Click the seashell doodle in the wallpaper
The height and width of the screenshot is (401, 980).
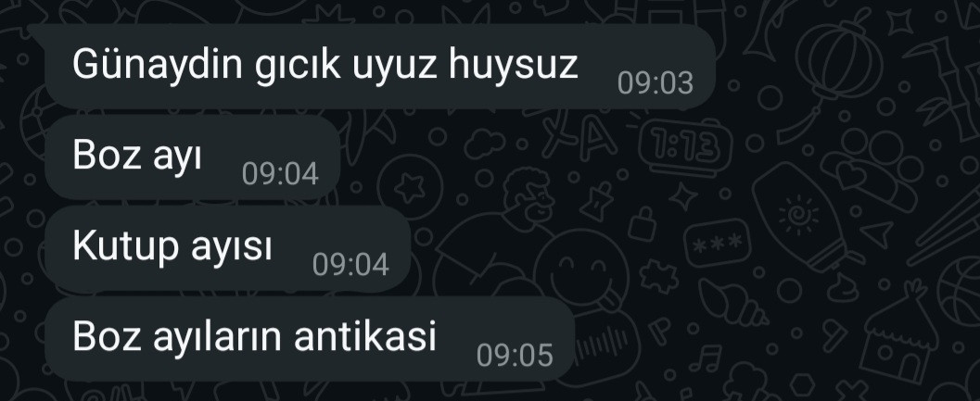(x=732, y=302)
